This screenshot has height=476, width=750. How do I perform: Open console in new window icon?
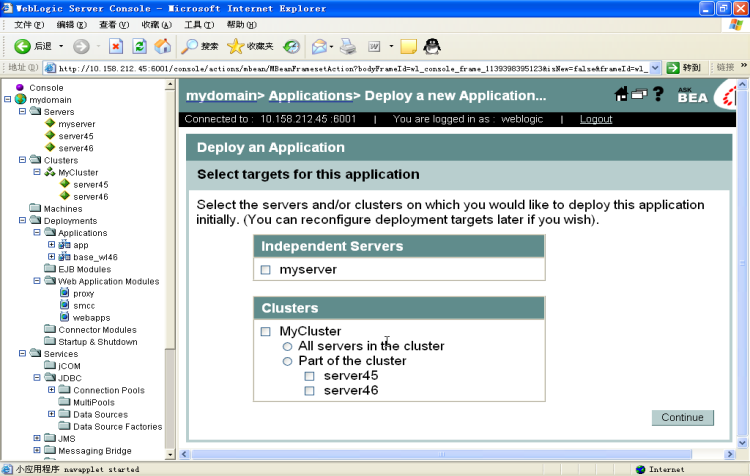tap(639, 94)
